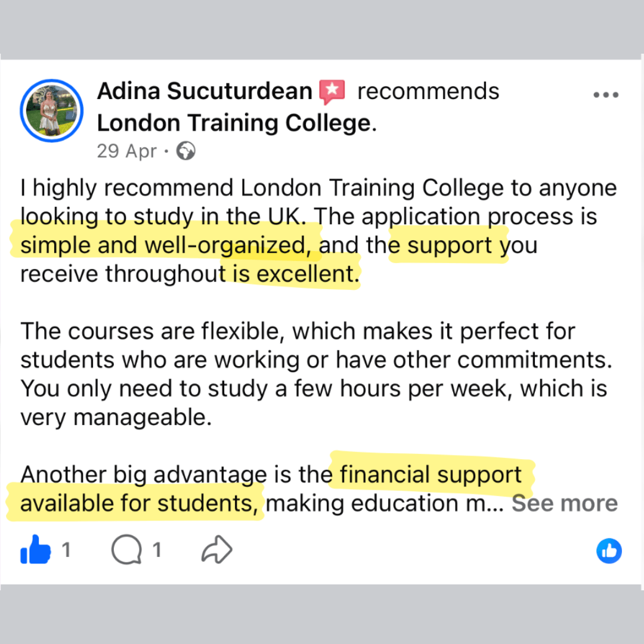Expand the review with See more
This screenshot has height=644, width=644.
coord(564,503)
